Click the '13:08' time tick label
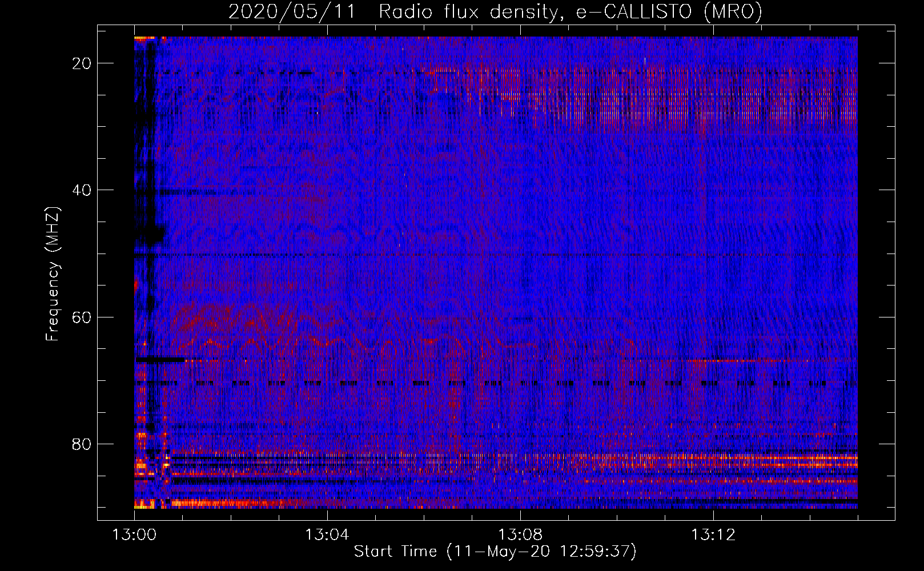The height and width of the screenshot is (571, 924). pos(520,535)
